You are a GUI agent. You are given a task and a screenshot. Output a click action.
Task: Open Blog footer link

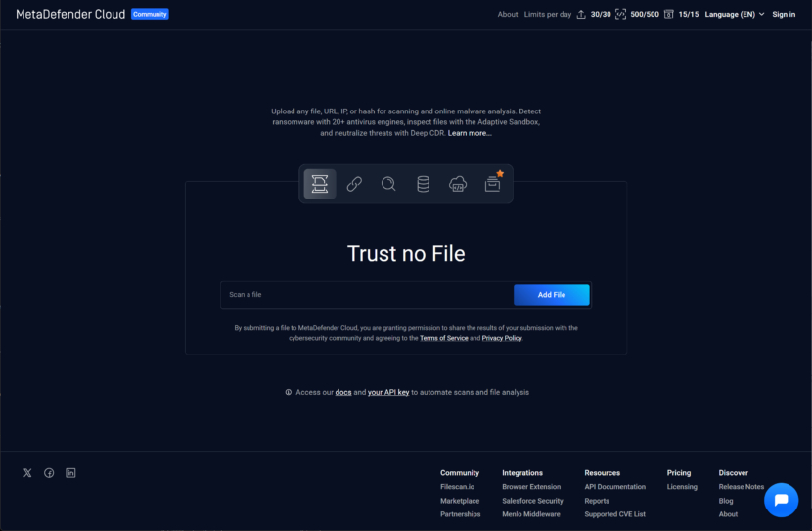point(726,501)
